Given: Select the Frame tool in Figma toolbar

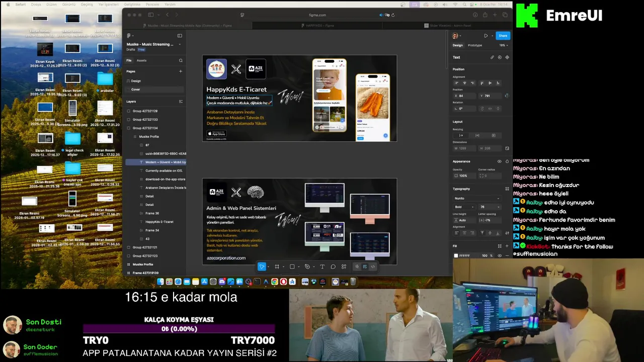Looking at the screenshot, I should (x=277, y=266).
